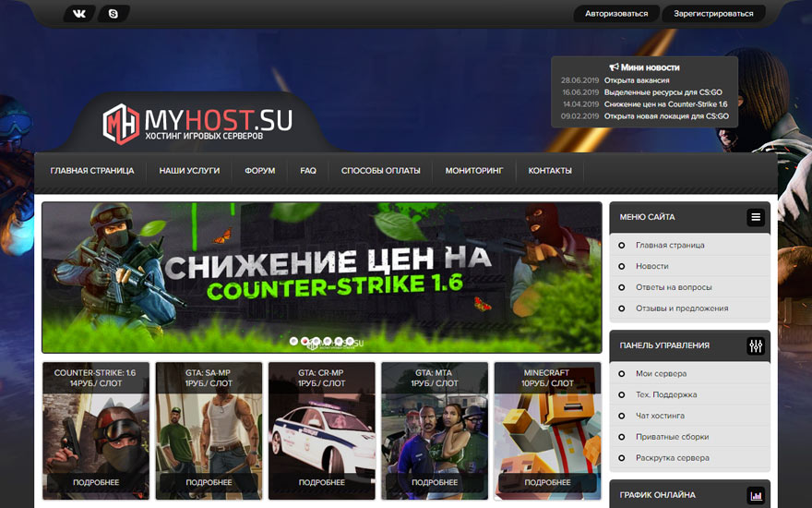This screenshot has height=508, width=812.
Task: Click the Меню сайта hamburger icon
Action: [x=756, y=217]
